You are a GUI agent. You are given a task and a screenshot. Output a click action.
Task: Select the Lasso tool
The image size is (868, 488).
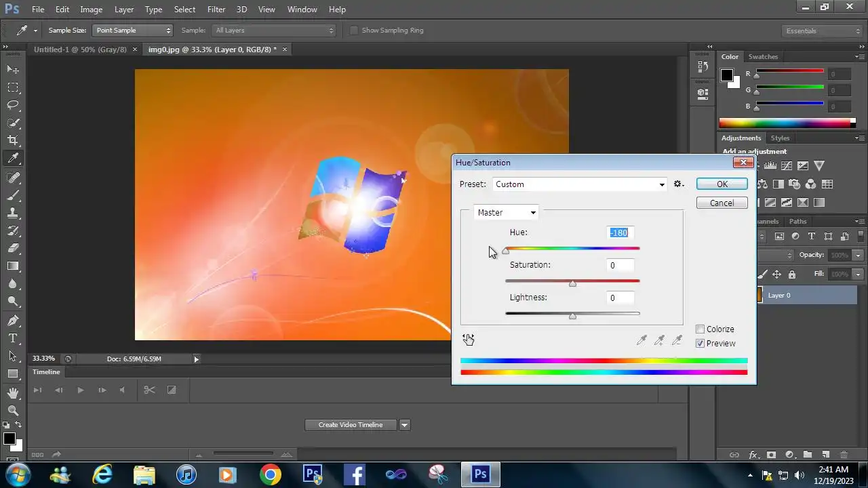point(13,104)
